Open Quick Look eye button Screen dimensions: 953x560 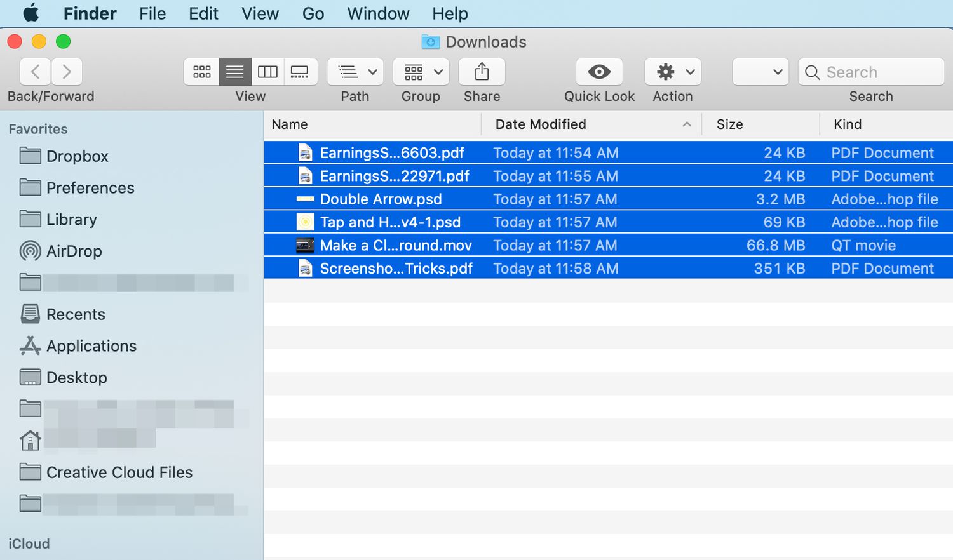[x=599, y=72]
